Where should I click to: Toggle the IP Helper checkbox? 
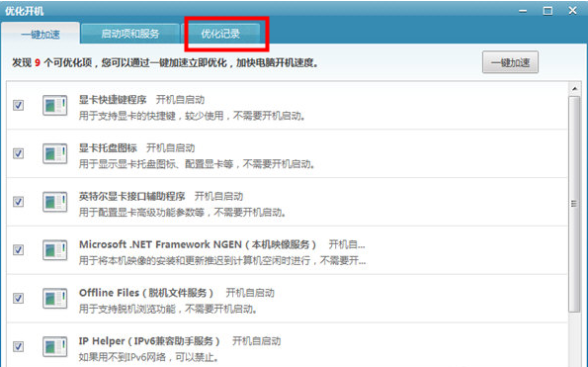tap(19, 347)
